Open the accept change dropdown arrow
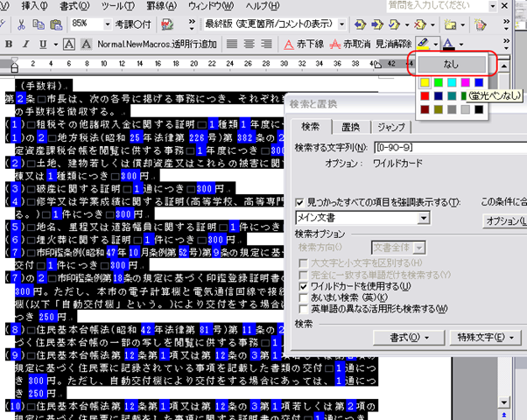 click(407, 24)
